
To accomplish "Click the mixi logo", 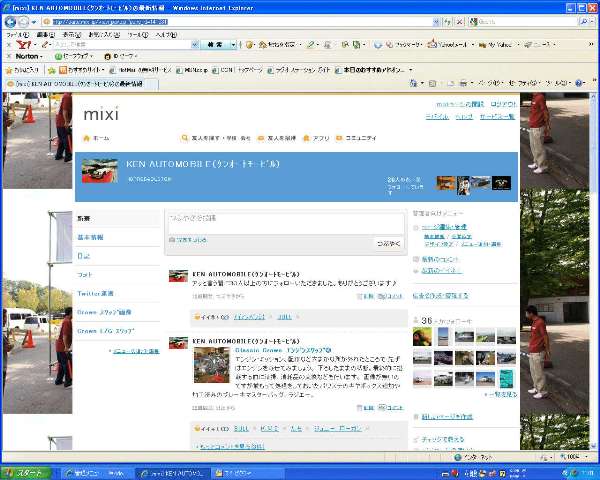I will point(101,114).
